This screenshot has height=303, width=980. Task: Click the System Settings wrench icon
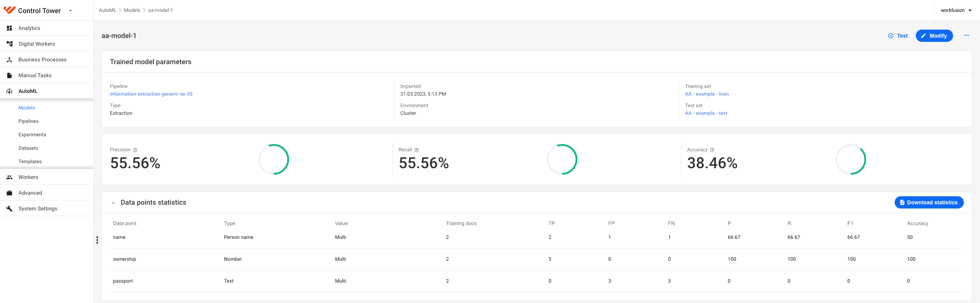(x=9, y=209)
